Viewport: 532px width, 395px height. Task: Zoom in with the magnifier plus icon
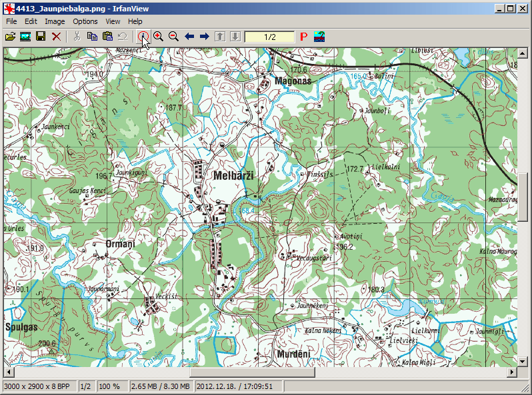(x=158, y=36)
